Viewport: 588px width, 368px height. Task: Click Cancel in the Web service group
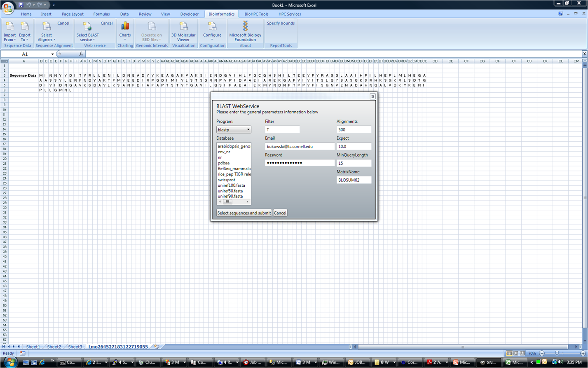(106, 23)
